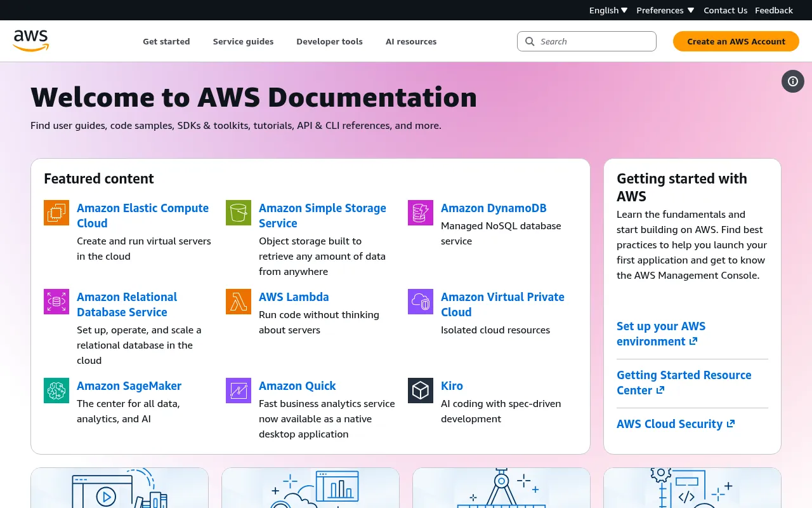
Task: Open the Preferences dropdown
Action: pos(665,10)
